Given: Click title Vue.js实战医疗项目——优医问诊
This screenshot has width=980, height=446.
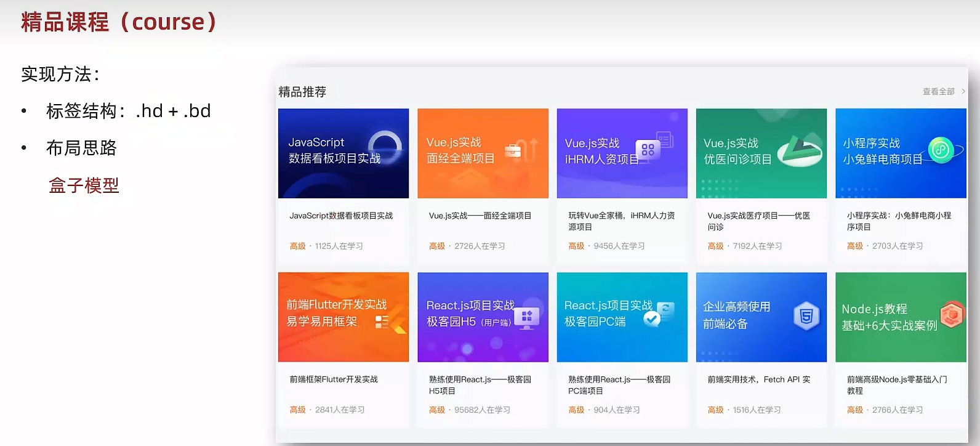Looking at the screenshot, I should click(x=759, y=221).
